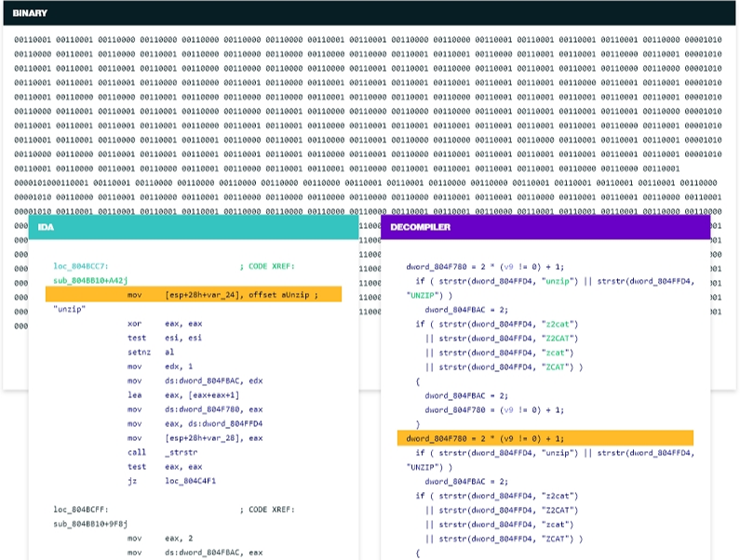Image resolution: width=740 pixels, height=560 pixels.
Task: Click mov eax, ds:dword_804FFD4 line
Action: [195, 423]
